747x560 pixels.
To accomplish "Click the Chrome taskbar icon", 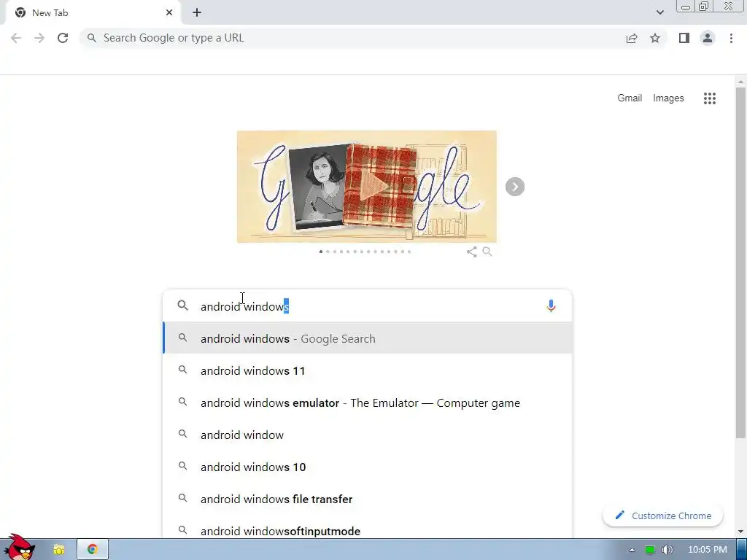I will [x=93, y=550].
